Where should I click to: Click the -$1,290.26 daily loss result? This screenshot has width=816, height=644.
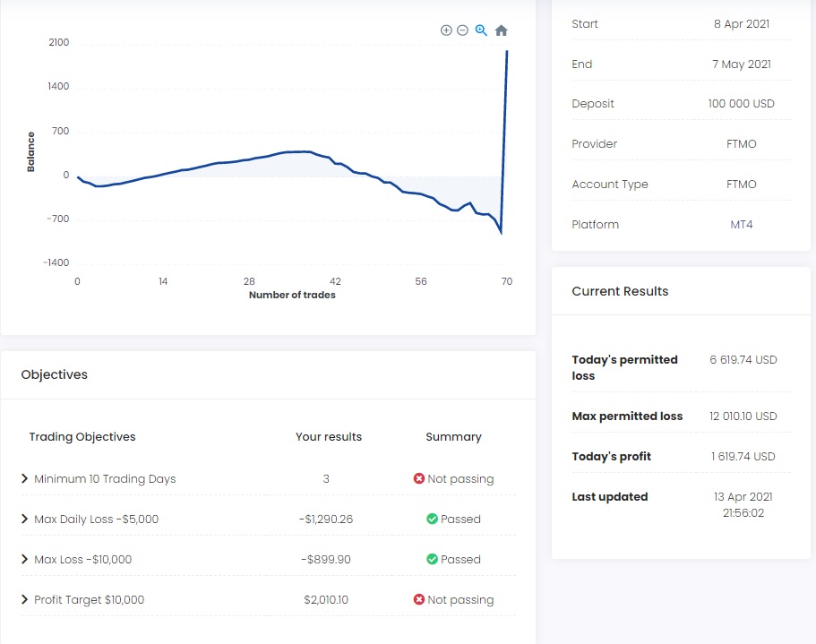coord(326,519)
